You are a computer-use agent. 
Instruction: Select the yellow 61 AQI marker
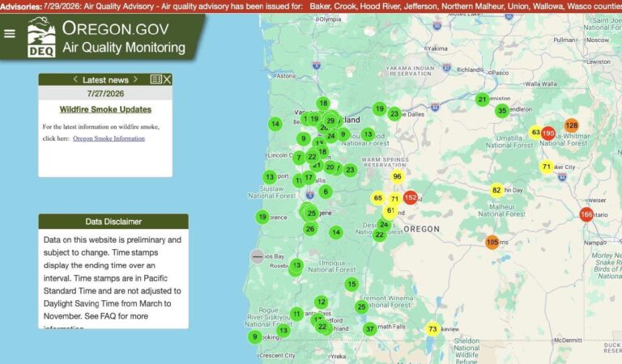click(x=390, y=211)
